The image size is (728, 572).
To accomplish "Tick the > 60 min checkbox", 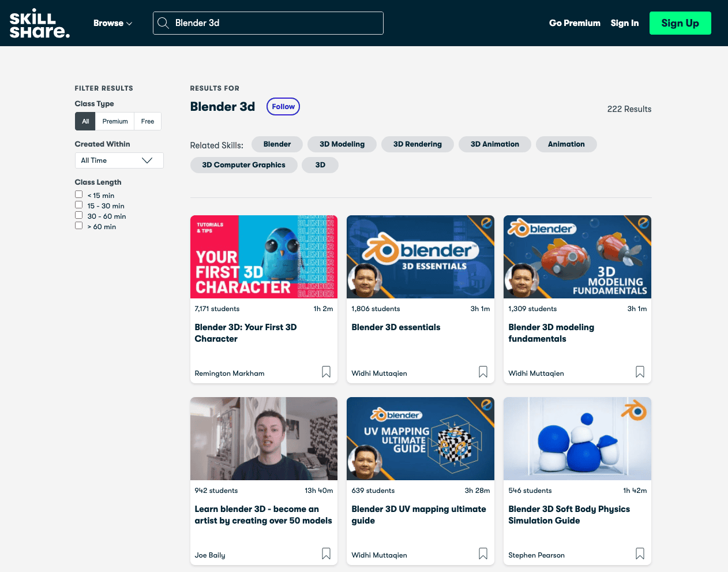I will [x=79, y=226].
